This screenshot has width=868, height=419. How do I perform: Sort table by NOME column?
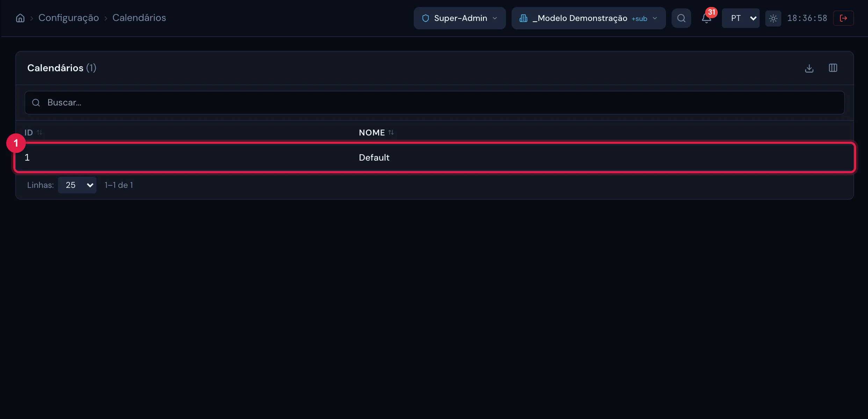click(x=376, y=133)
